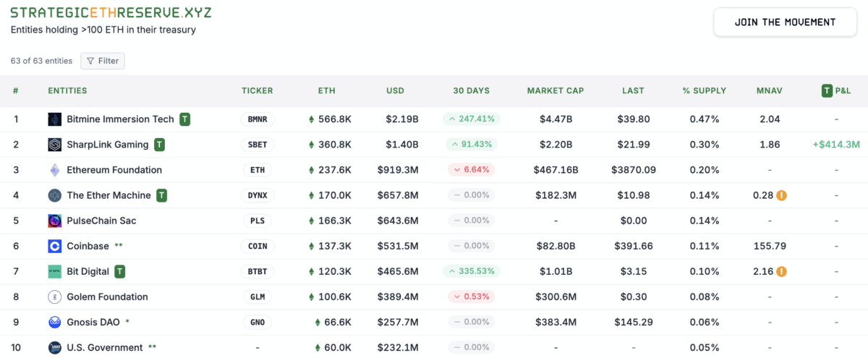This screenshot has height=358, width=868.
Task: Open the Bitmine Immersion Tech entity name
Action: point(120,119)
